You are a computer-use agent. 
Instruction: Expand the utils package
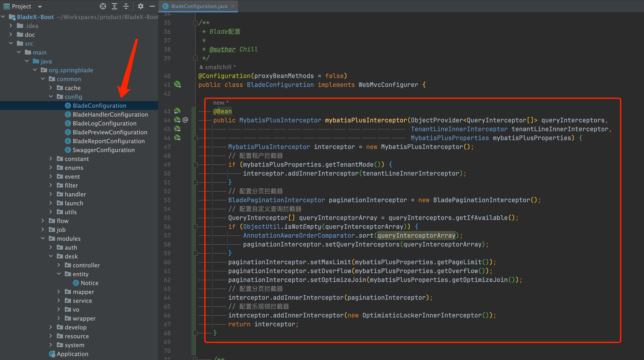51,212
